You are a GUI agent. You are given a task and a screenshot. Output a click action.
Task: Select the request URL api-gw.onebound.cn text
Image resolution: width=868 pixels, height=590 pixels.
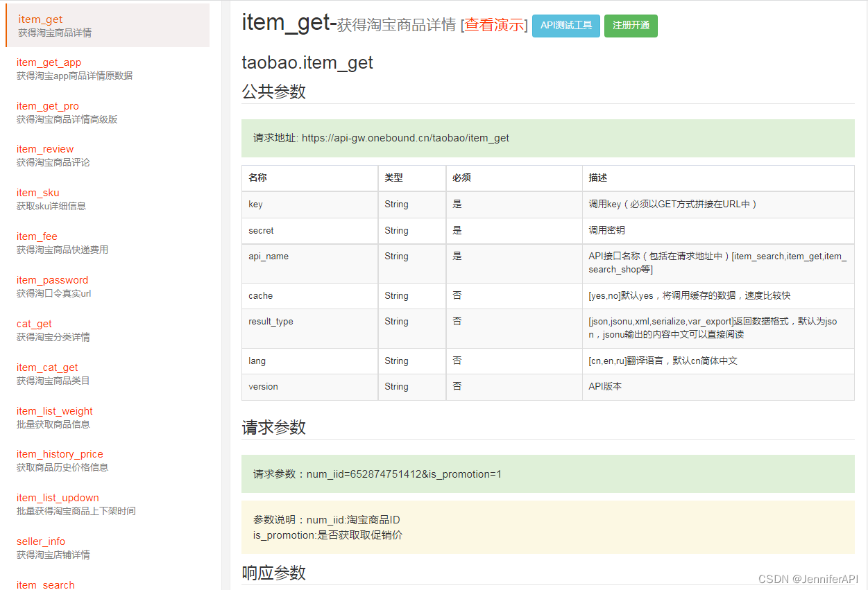coord(405,138)
